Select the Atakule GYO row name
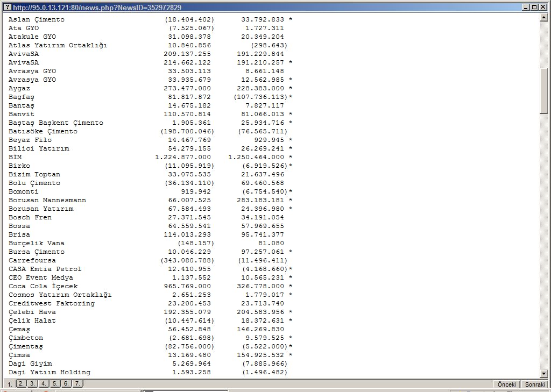 pyautogui.click(x=32, y=37)
